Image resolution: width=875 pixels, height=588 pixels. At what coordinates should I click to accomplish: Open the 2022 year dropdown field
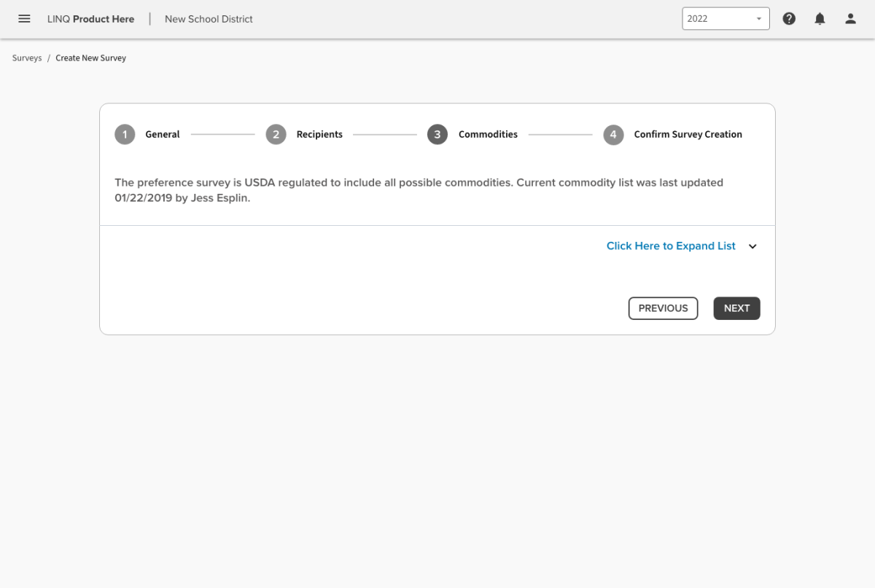(717, 19)
